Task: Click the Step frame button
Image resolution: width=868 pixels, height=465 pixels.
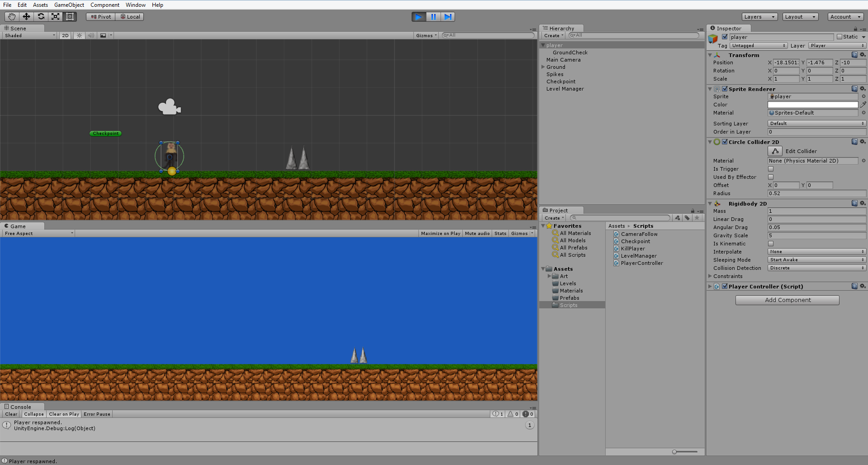Action: [x=448, y=17]
